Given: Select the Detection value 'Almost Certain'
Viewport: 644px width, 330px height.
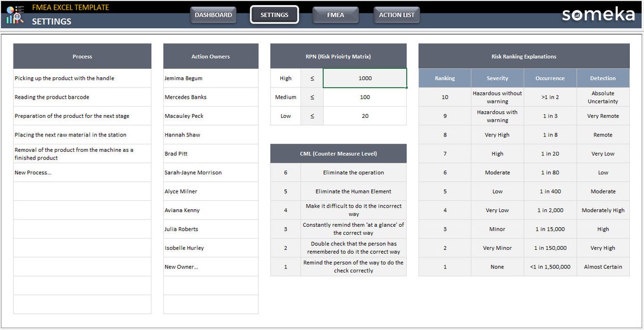Looking at the screenshot, I should click(x=603, y=266).
